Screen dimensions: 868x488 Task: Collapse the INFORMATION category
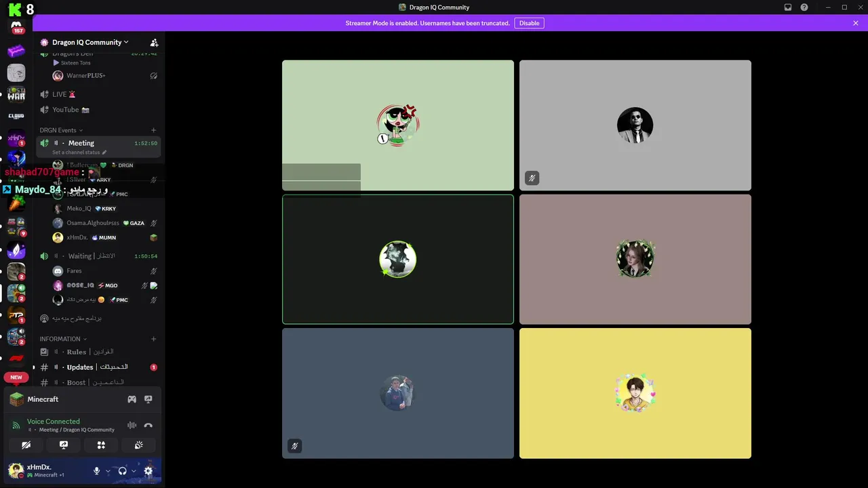point(63,339)
